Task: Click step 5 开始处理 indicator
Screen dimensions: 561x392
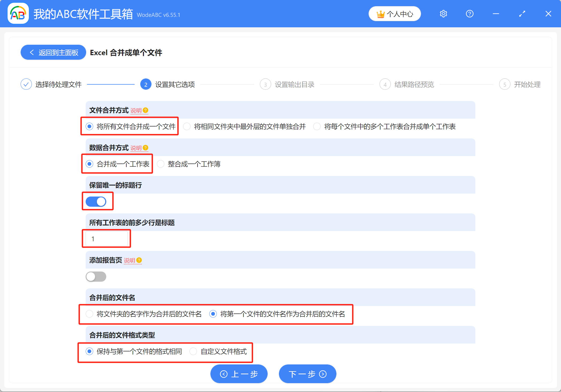Action: [x=505, y=84]
